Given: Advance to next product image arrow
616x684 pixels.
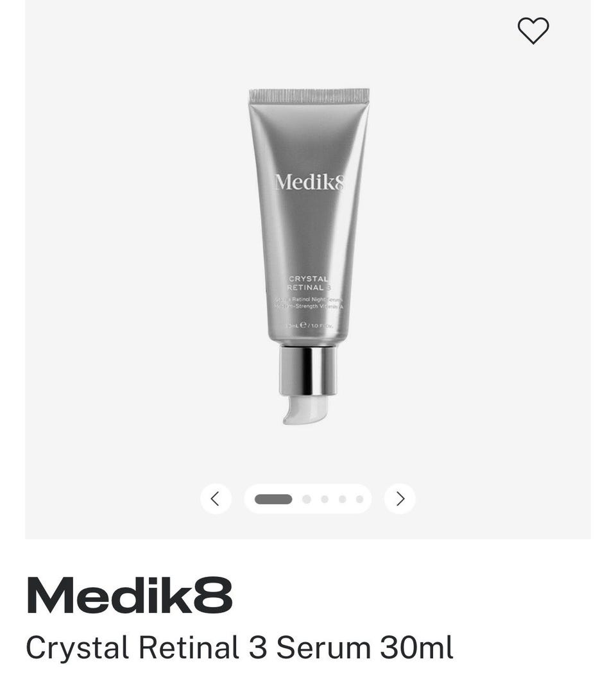Looking at the screenshot, I should coord(400,499).
